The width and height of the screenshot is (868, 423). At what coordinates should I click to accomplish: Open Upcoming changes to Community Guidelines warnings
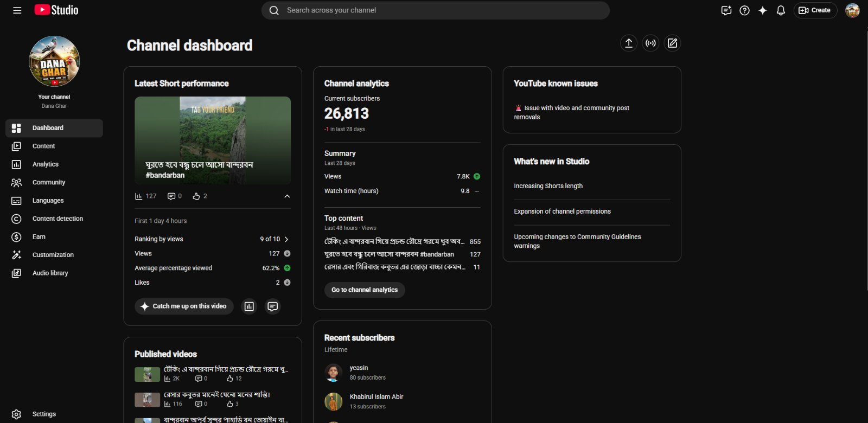click(x=577, y=241)
